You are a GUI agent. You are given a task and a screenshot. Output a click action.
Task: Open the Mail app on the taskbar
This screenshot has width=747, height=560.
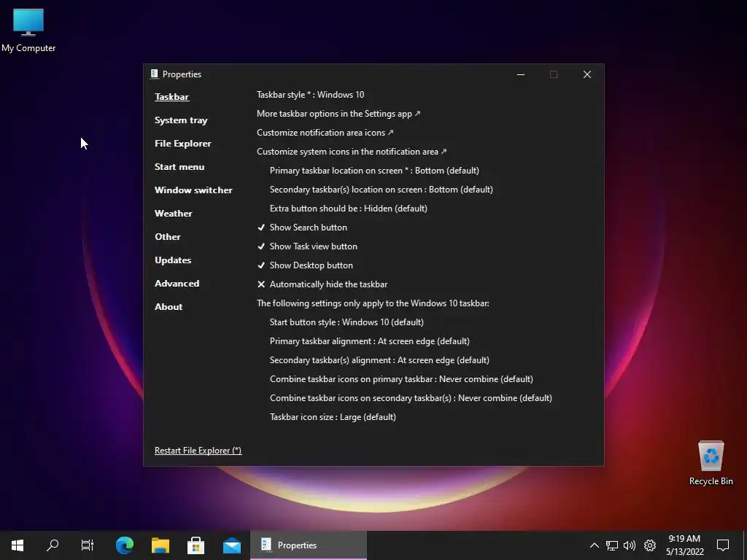click(x=232, y=545)
